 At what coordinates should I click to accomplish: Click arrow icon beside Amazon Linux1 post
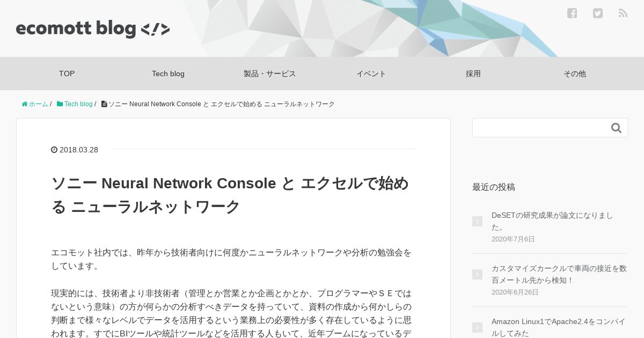click(x=477, y=327)
